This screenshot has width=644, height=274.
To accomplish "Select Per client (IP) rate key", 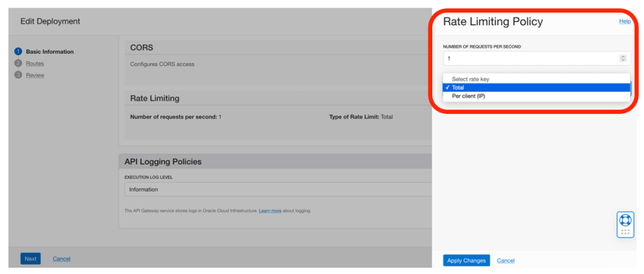I will pyautogui.click(x=468, y=96).
